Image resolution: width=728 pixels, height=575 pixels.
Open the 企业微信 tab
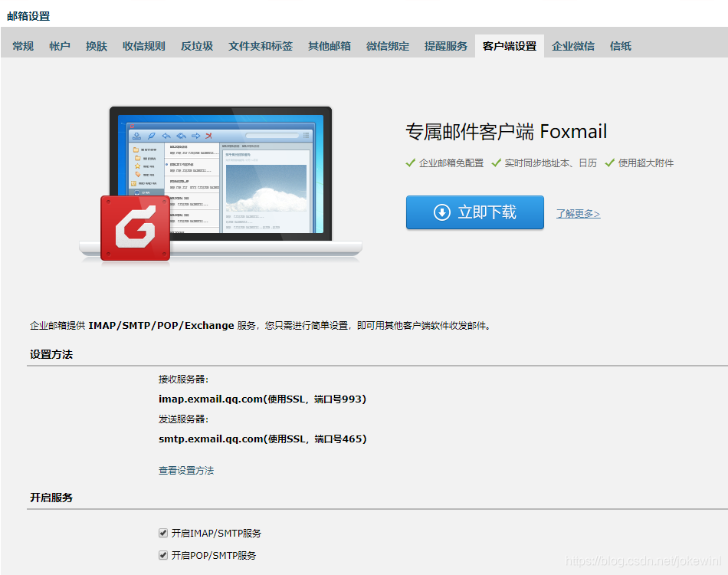573,46
